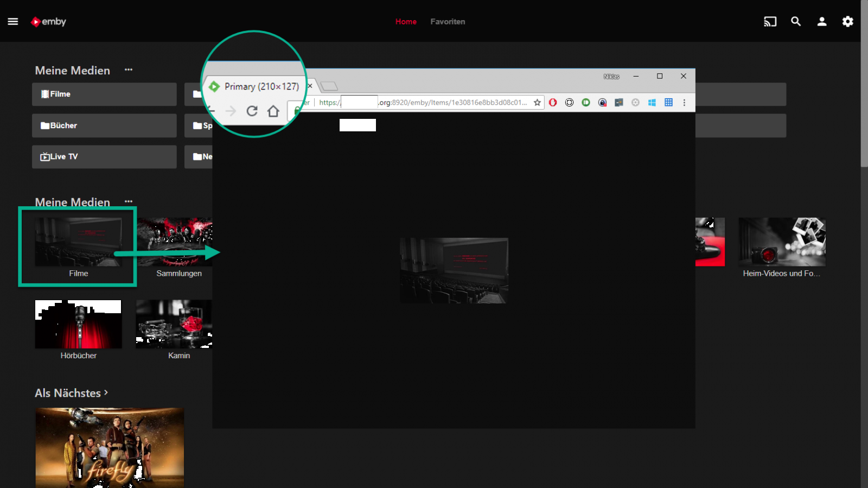Viewport: 868px width, 488px height.
Task: Open the Kamin library thumbnail
Action: pos(174,324)
